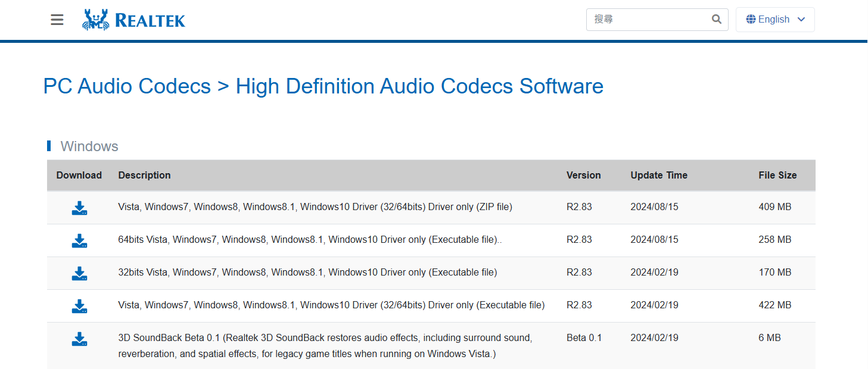Download the 422 MB executable driver

click(79, 306)
